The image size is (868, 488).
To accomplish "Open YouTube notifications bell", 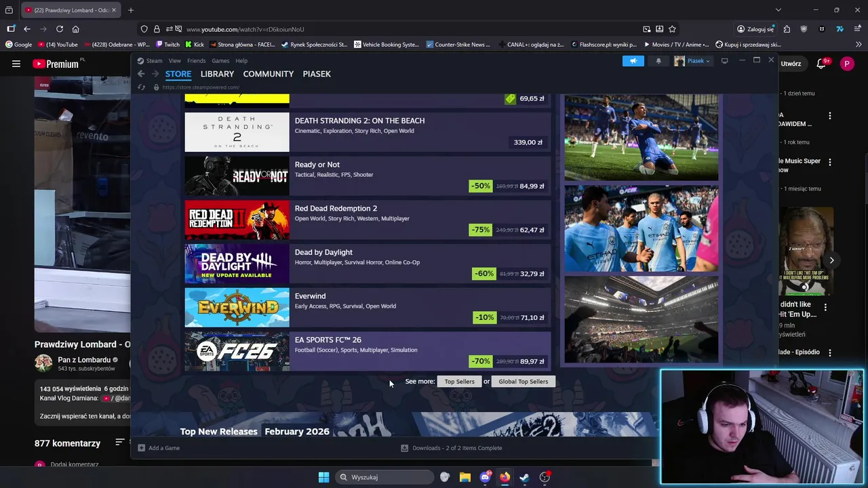I will [821, 64].
